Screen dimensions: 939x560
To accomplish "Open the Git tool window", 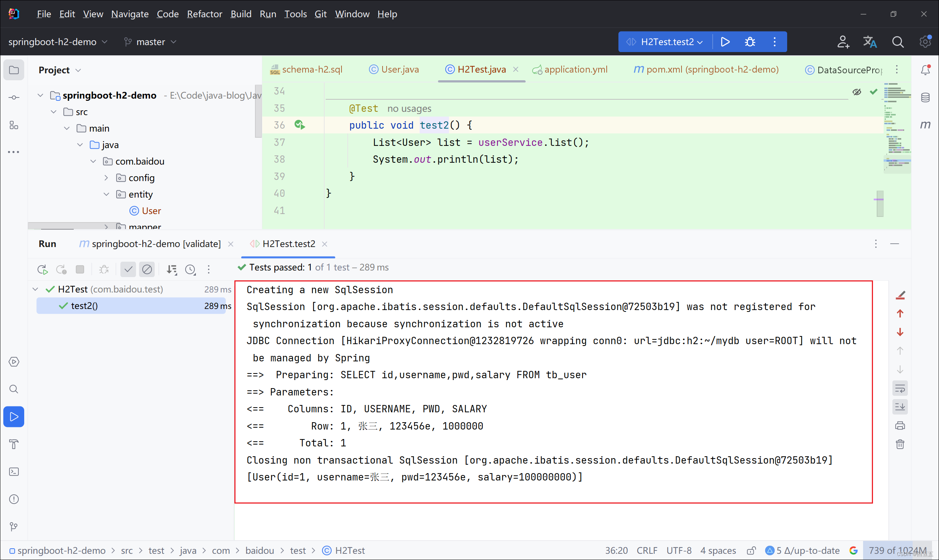I will [14, 527].
